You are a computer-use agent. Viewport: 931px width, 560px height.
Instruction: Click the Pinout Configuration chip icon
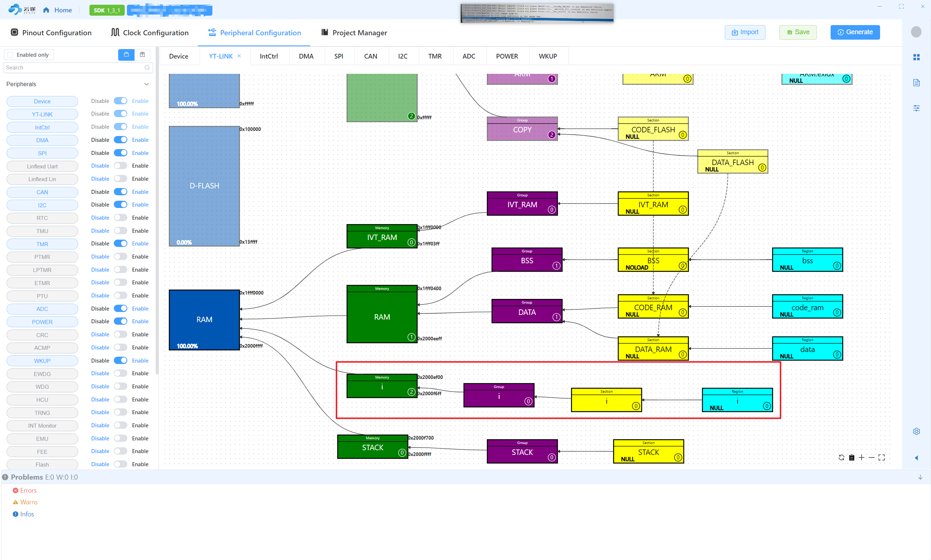pos(14,32)
